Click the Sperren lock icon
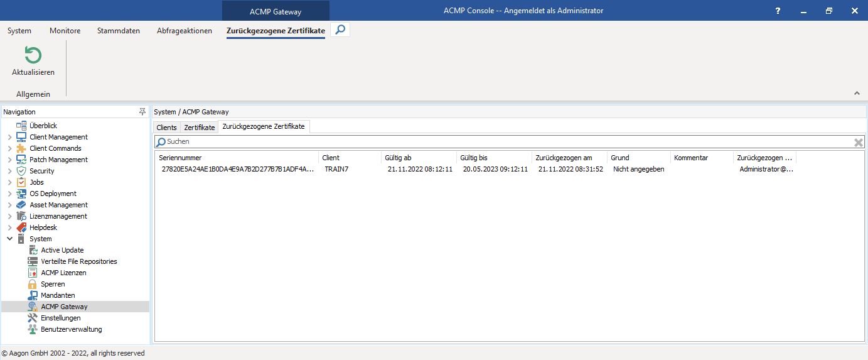Screen dimensions: 868x360 pyautogui.click(x=33, y=284)
